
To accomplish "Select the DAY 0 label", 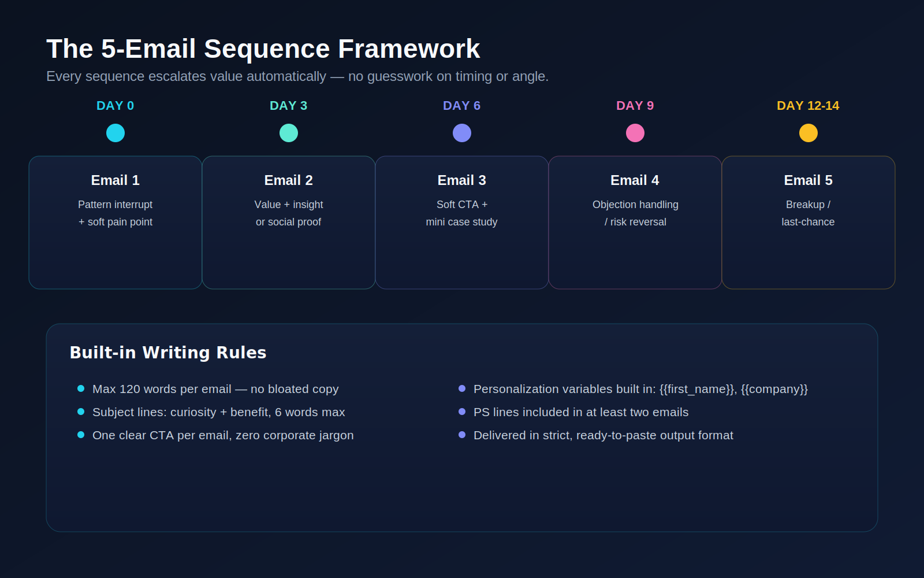I will 115,106.
